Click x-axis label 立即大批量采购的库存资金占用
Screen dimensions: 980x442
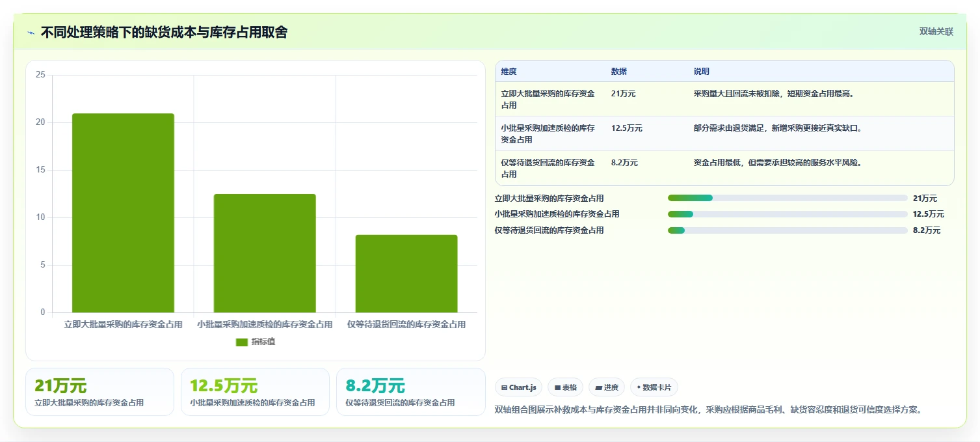[x=123, y=324]
